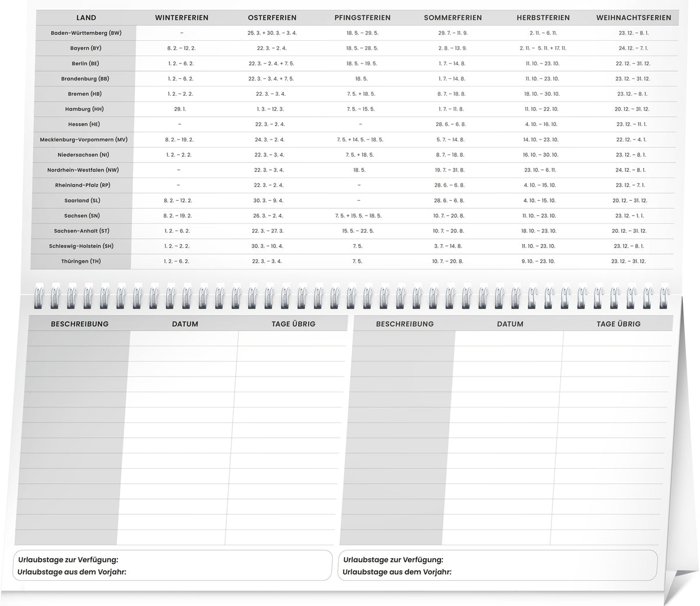The width and height of the screenshot is (700, 606).
Task: Click Nordrhein-Westfalen's Sommerferien dates "19. 7. – 31. 8."
Action: 449,170
